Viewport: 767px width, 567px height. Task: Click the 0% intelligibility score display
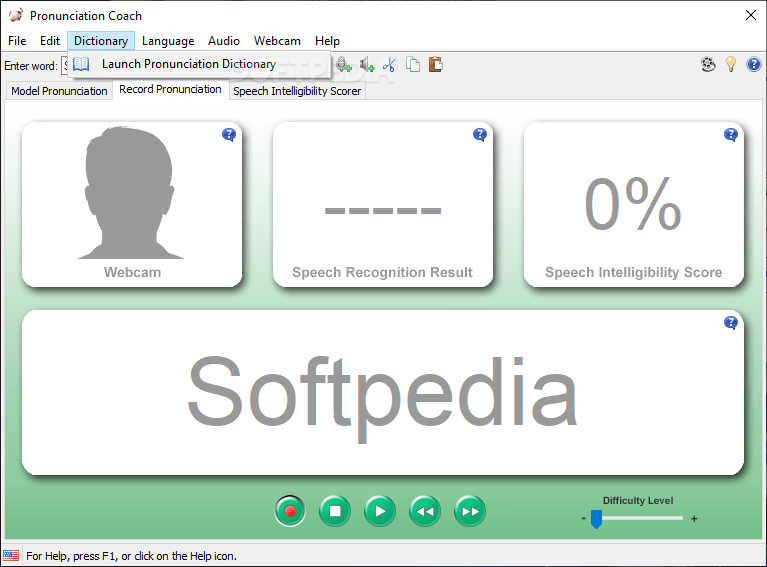633,204
